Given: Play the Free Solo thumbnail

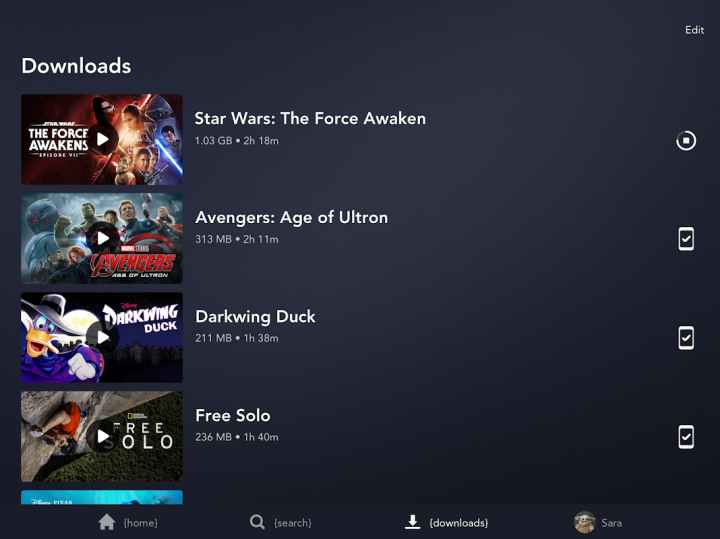Looking at the screenshot, I should tap(102, 436).
